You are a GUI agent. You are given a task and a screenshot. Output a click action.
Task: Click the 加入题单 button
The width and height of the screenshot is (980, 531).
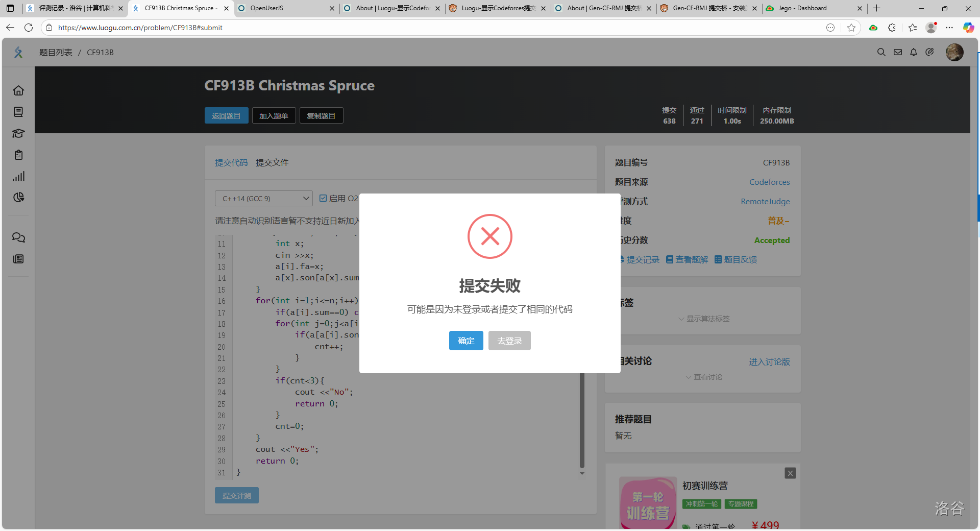coord(274,115)
